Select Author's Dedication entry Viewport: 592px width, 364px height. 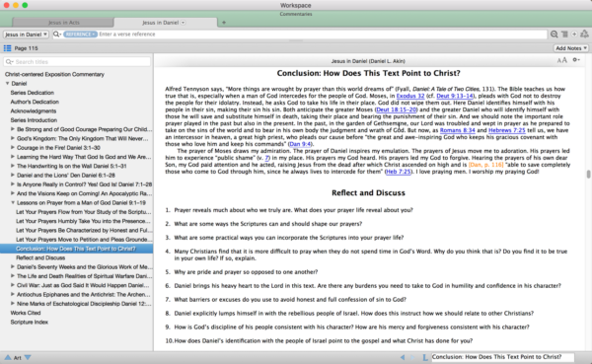(x=35, y=102)
